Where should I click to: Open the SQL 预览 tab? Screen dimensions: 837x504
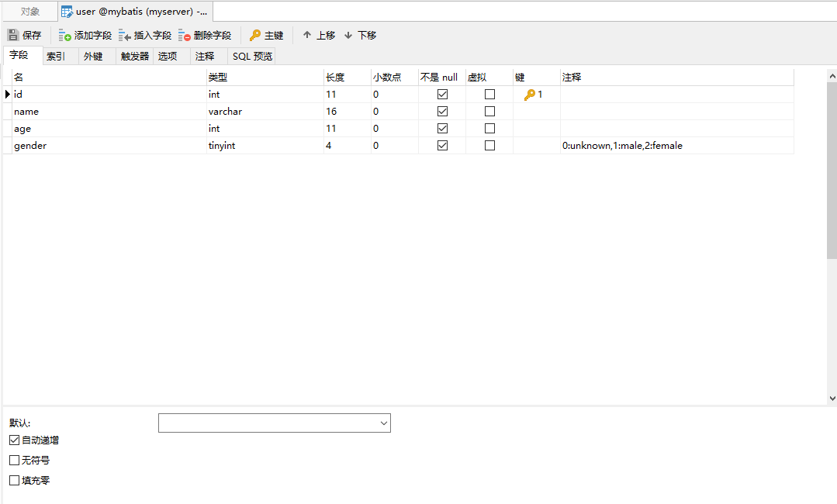[x=252, y=56]
